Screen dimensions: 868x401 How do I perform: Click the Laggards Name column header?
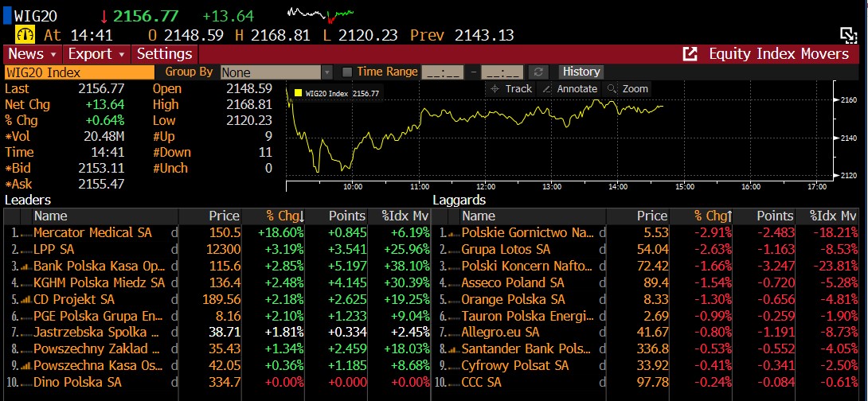(x=534, y=216)
